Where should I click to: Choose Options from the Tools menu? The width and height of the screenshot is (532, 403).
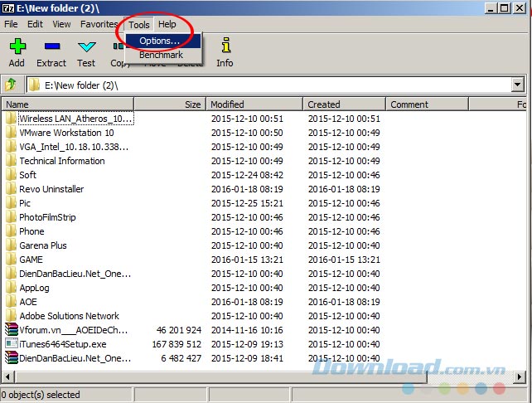[x=159, y=41]
